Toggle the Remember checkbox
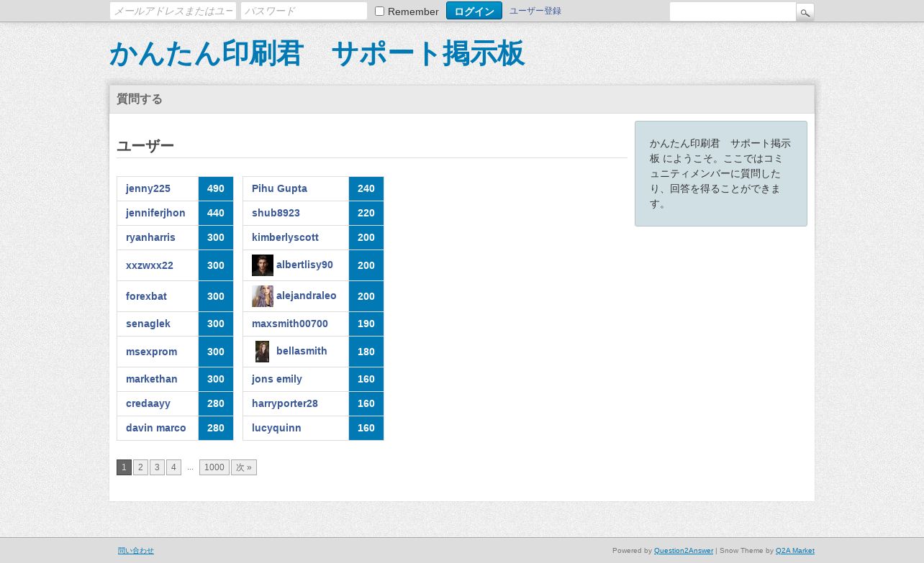The height and width of the screenshot is (563, 924). 380,12
